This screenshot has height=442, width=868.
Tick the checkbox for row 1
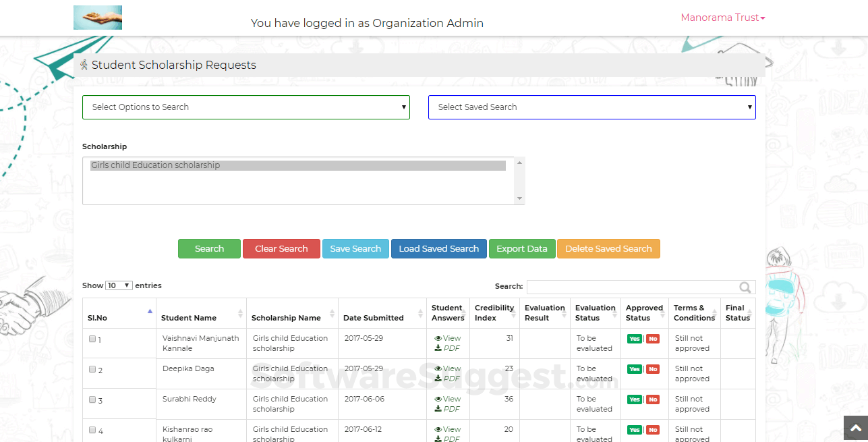click(92, 339)
